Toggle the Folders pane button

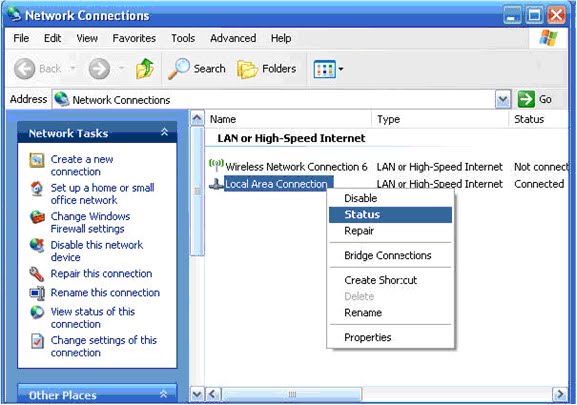pyautogui.click(x=266, y=69)
